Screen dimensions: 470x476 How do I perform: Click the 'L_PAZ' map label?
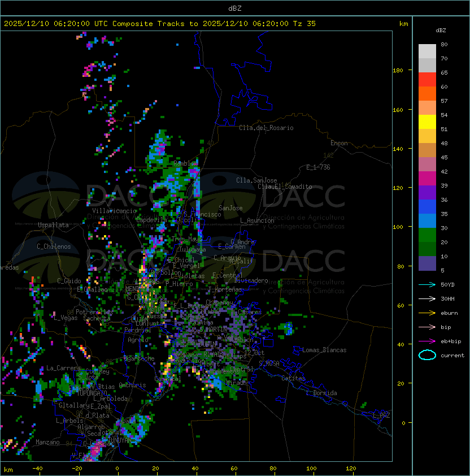381,416
